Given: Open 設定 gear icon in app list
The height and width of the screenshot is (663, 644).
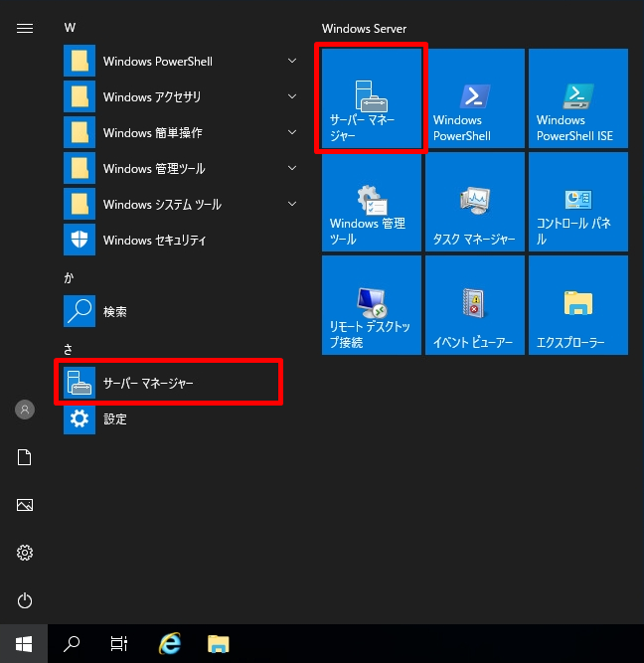Looking at the screenshot, I should [80, 418].
